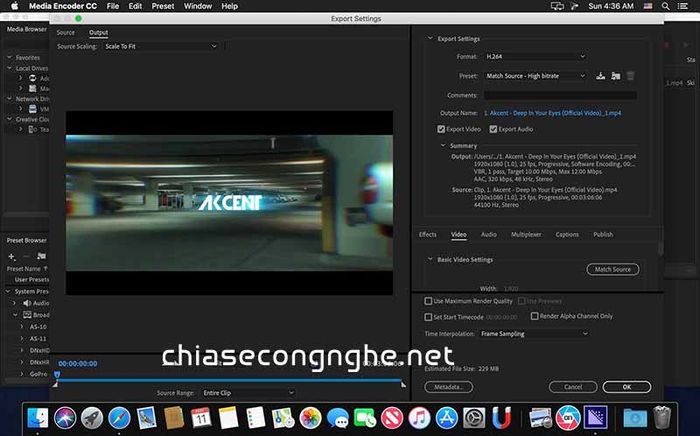
Task: Click the create new preset plus icon
Action: [12, 256]
